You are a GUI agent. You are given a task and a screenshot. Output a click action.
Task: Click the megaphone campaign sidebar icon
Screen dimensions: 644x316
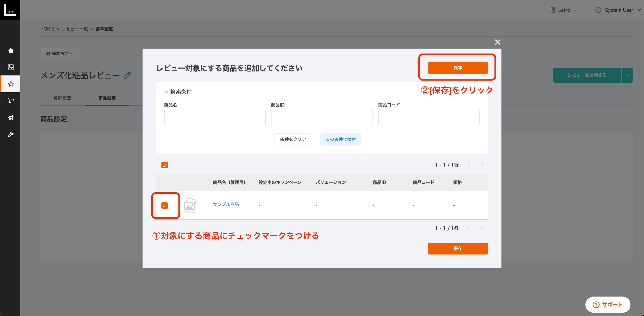point(11,118)
